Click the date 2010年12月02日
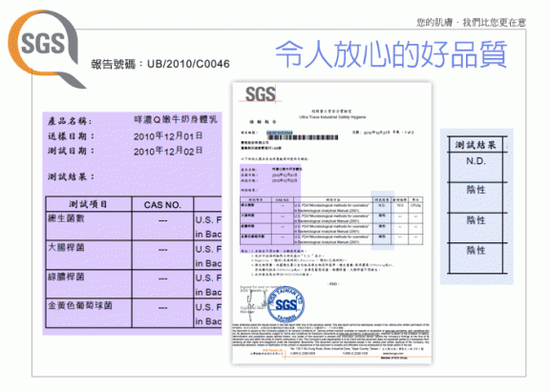The image size is (550, 392). [168, 151]
